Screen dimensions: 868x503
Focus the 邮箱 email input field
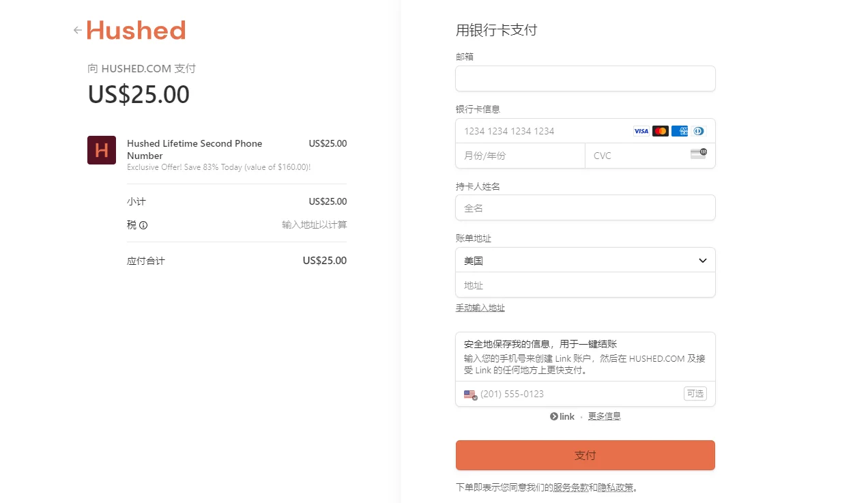click(x=585, y=78)
